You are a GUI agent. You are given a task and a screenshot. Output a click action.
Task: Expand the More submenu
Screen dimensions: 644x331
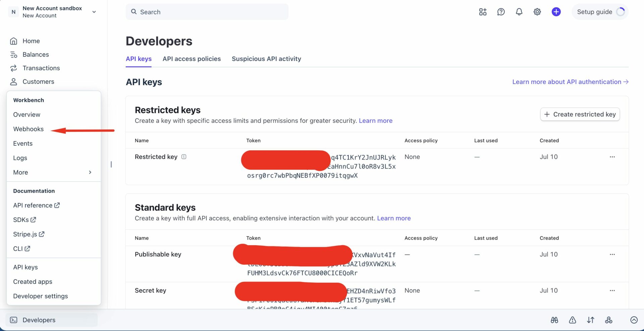pyautogui.click(x=53, y=172)
